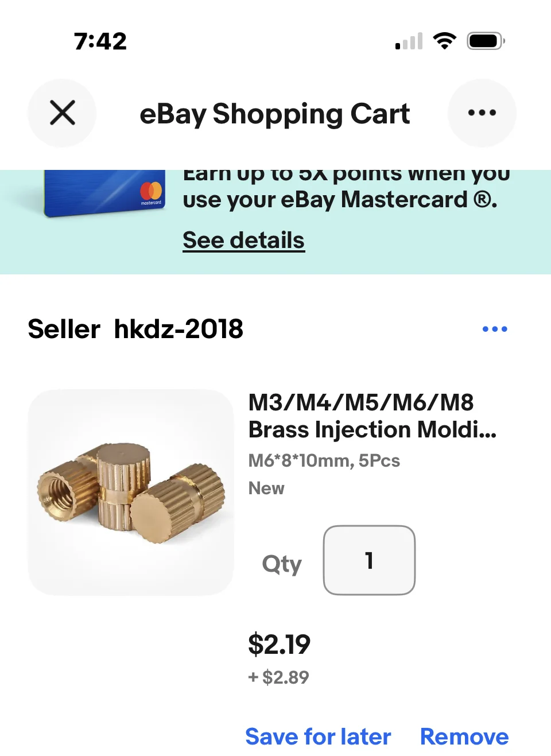
Task: Tap the Wi-Fi status icon
Action: 444,41
